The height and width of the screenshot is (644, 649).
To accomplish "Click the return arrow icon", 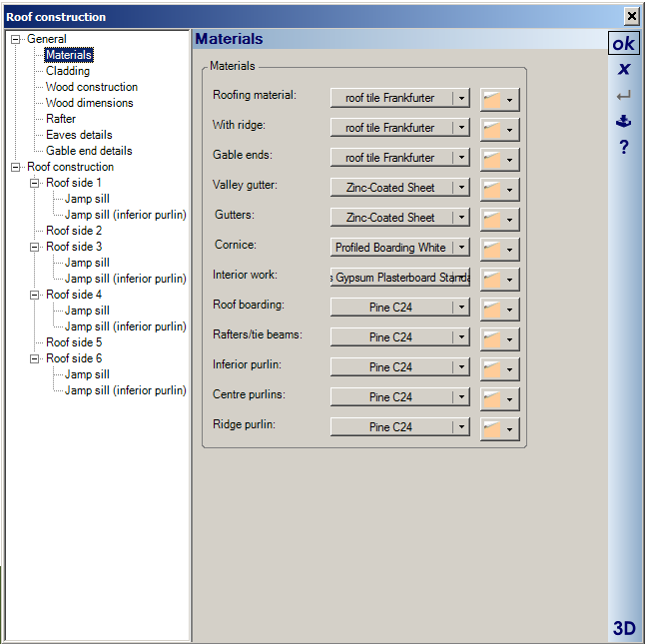I will [624, 96].
